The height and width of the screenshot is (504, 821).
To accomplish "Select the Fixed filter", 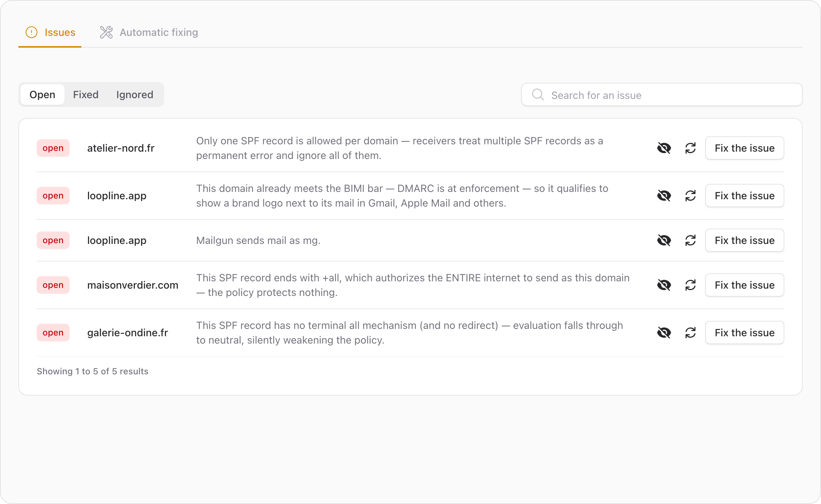I will pyautogui.click(x=86, y=94).
